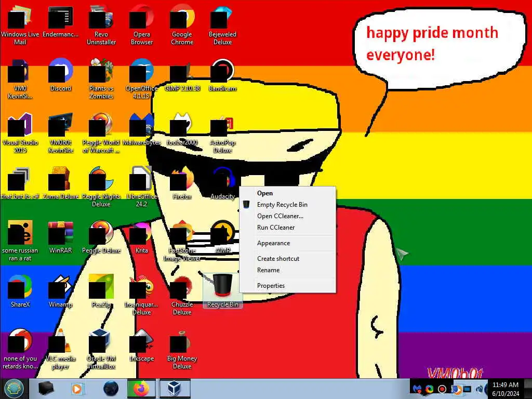Click the Malwarebytes desktop icon
The height and width of the screenshot is (399, 532).
[141, 129]
